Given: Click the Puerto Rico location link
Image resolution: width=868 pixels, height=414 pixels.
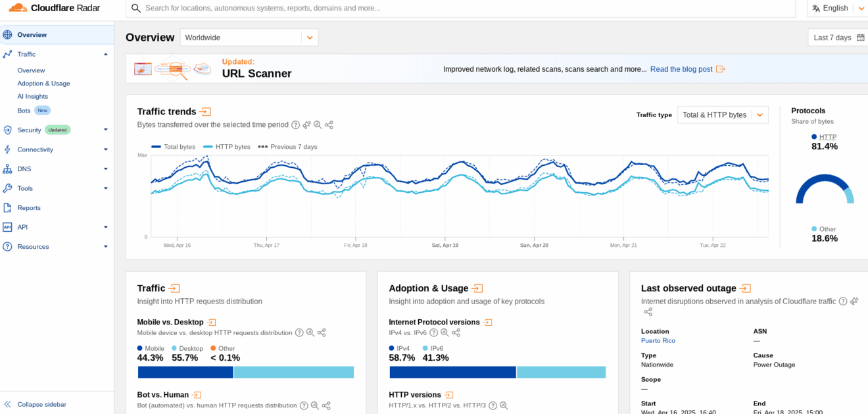Looking at the screenshot, I should point(658,341).
